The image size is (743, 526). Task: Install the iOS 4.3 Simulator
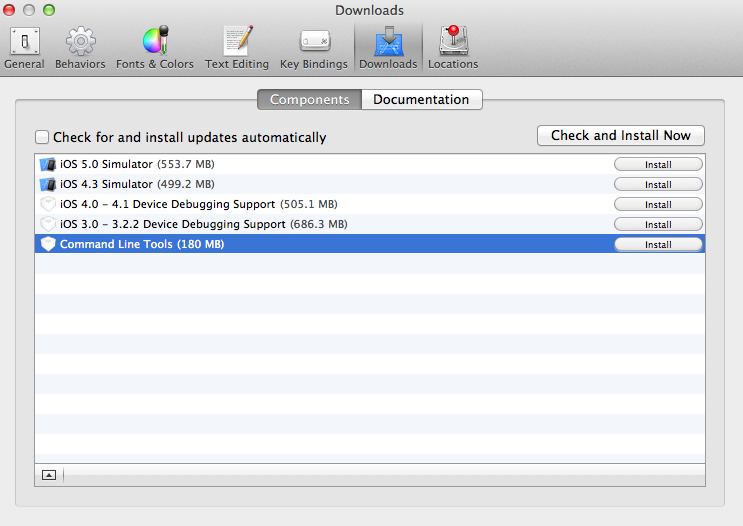click(x=658, y=184)
